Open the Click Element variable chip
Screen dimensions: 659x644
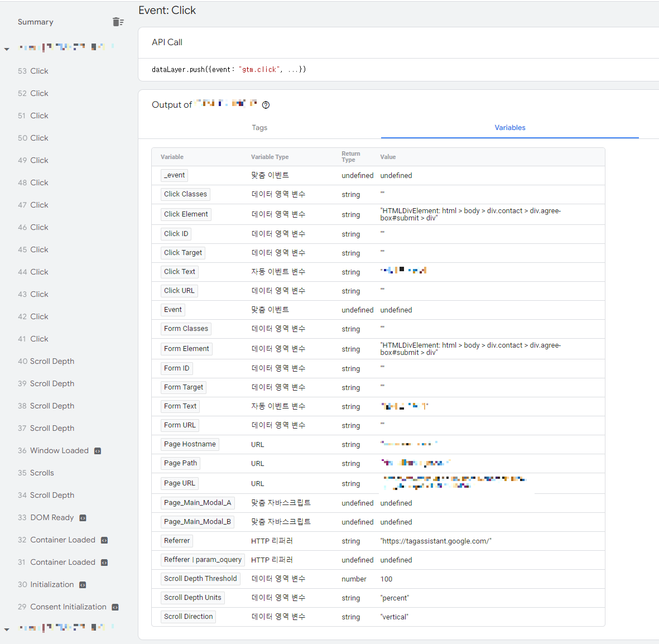(x=186, y=214)
